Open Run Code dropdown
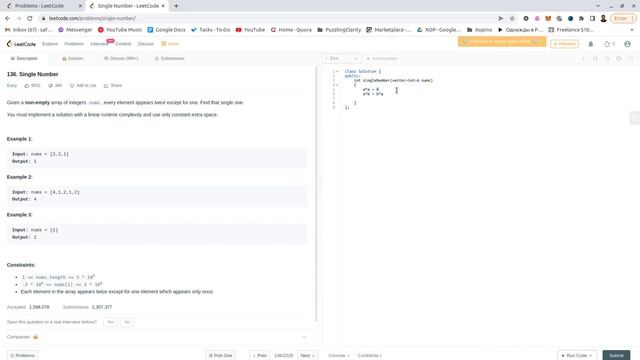The width and height of the screenshot is (640, 360). [x=577, y=356]
